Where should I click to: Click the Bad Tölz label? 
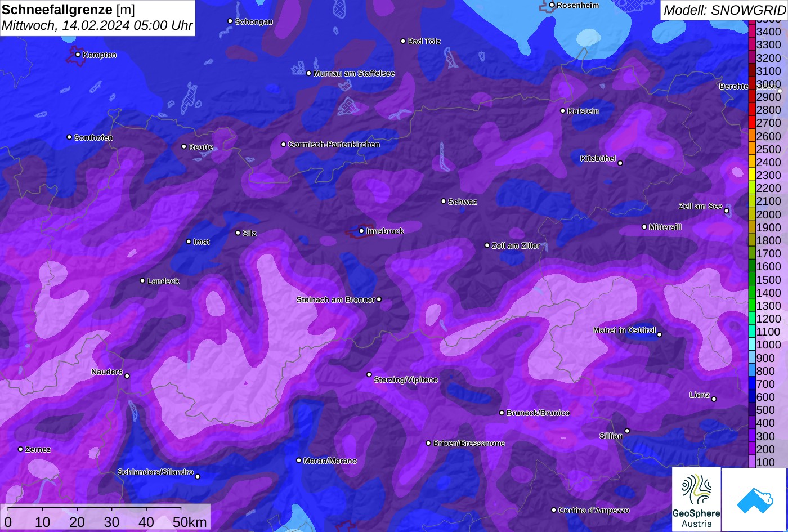tap(424, 41)
